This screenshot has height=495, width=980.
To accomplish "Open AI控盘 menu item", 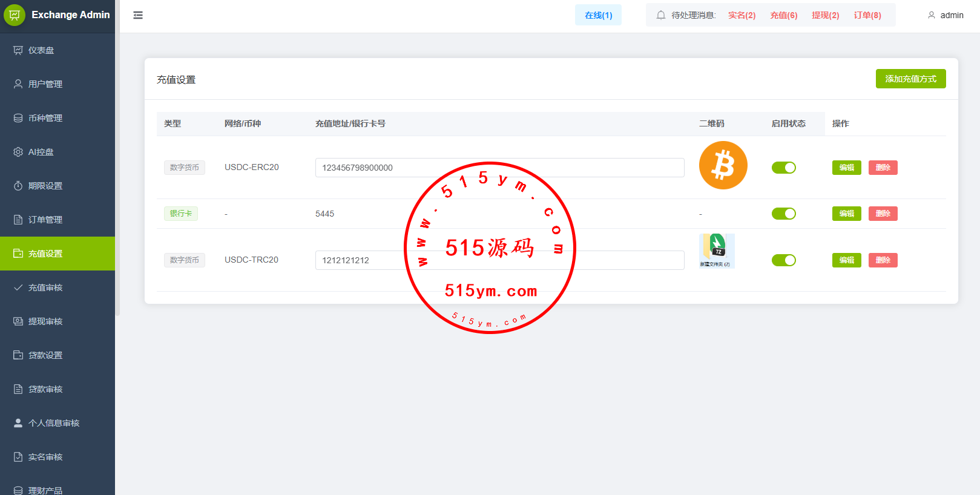I will [58, 152].
